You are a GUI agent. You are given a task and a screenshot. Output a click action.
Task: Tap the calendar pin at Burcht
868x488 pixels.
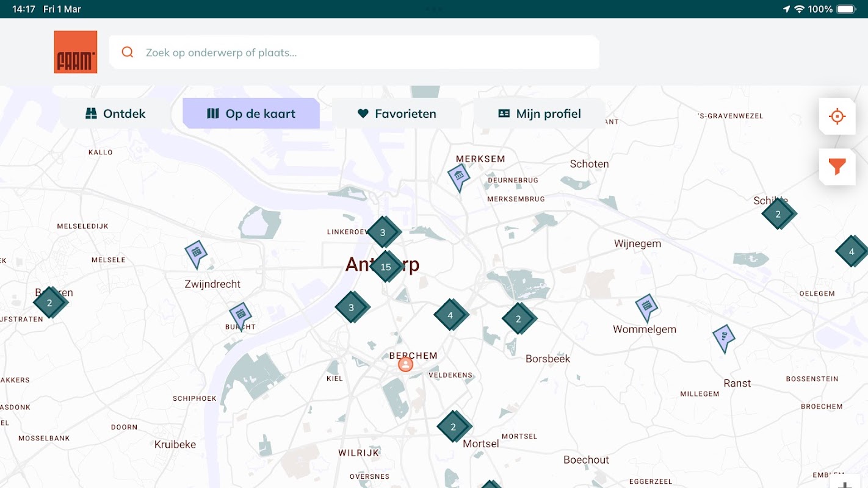(241, 316)
